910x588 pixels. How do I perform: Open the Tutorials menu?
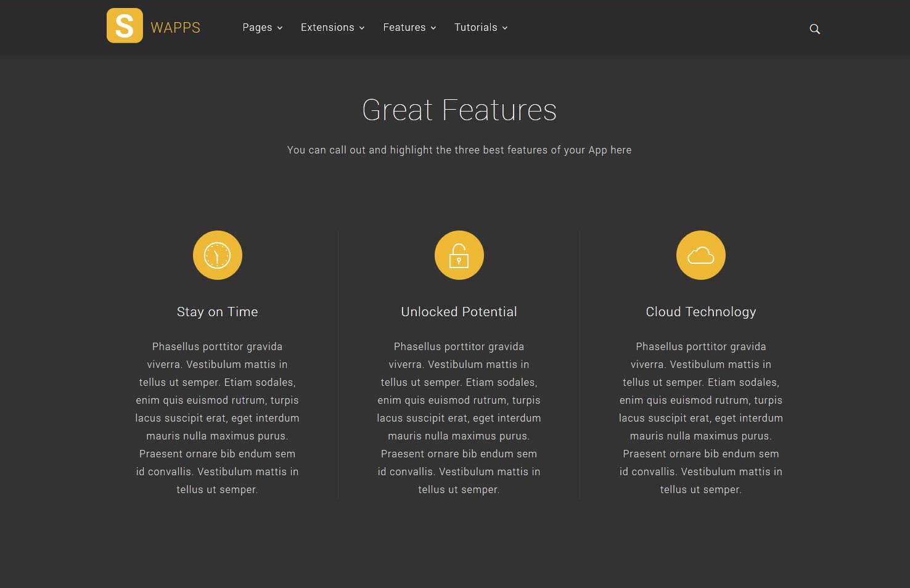[481, 28]
